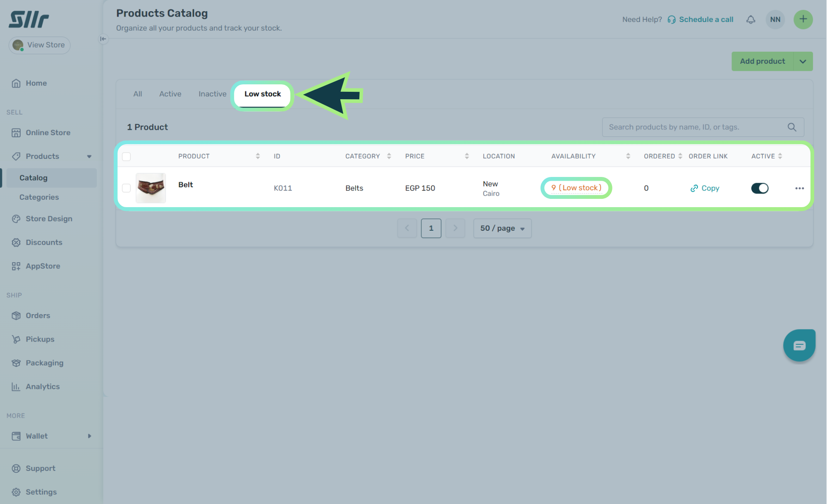Viewport: 827px width, 504px height.
Task: Expand the Wallet submenu arrow
Action: point(89,436)
